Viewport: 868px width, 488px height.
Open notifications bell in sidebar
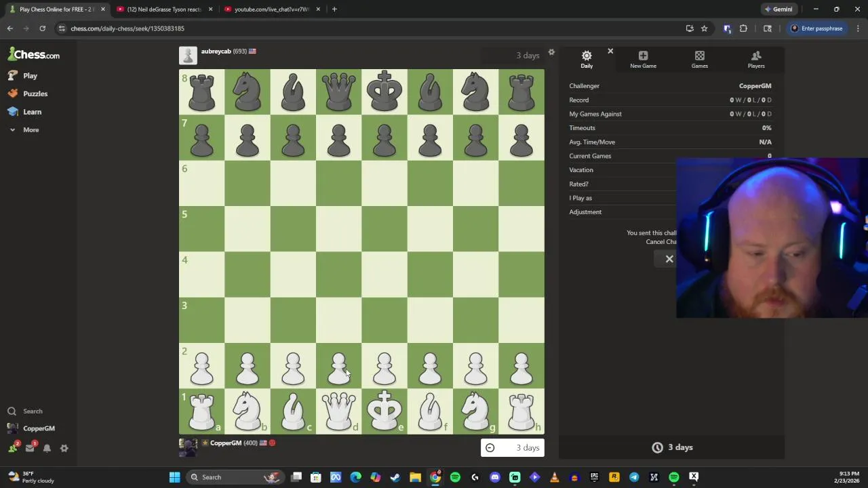coord(47,448)
